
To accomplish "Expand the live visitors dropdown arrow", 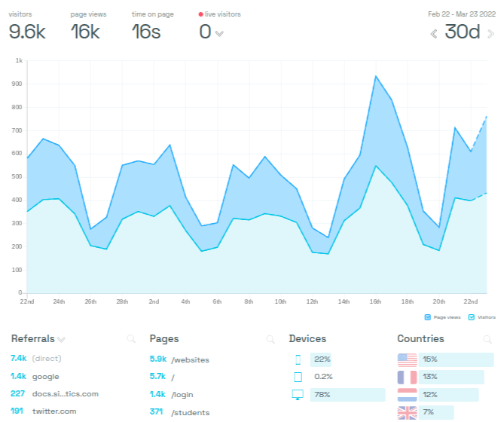I will pyautogui.click(x=219, y=33).
